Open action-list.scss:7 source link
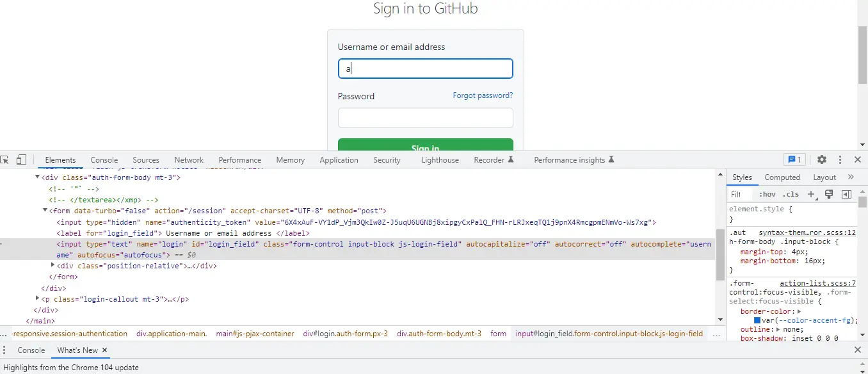Viewport: 868px width, 374px height. [818, 283]
